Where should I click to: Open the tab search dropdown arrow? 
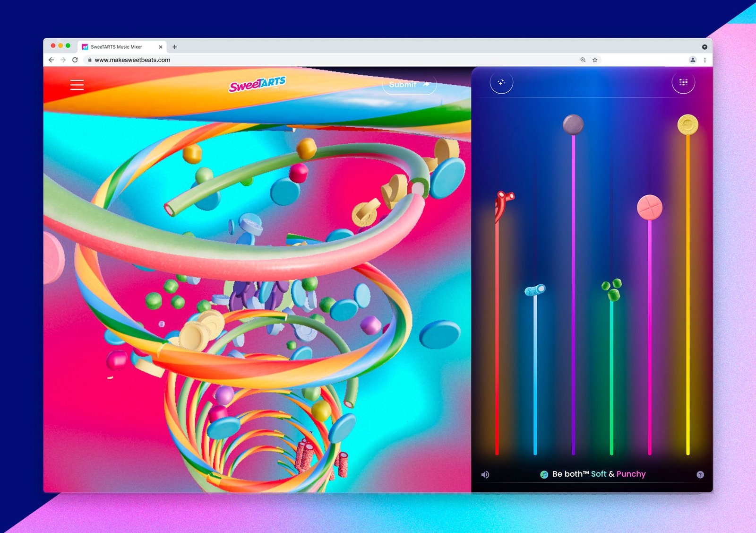point(704,47)
